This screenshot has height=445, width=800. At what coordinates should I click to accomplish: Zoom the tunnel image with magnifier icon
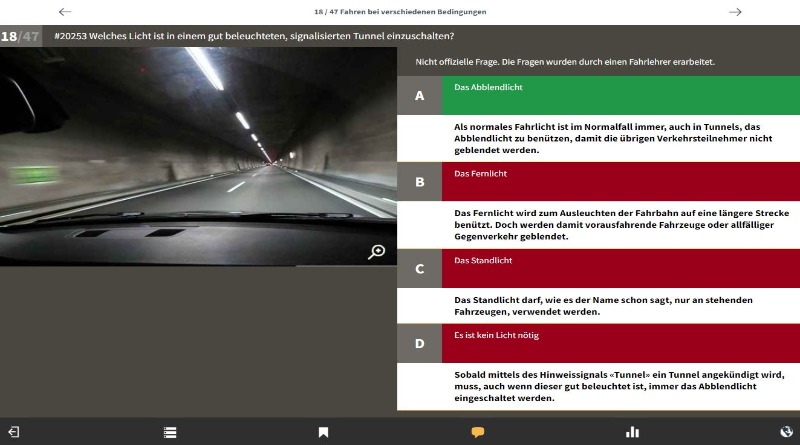377,252
